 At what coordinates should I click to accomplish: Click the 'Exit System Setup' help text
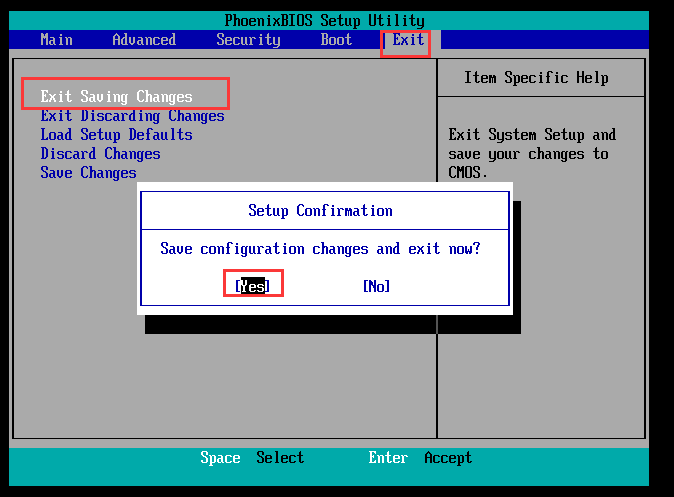[x=532, y=153]
